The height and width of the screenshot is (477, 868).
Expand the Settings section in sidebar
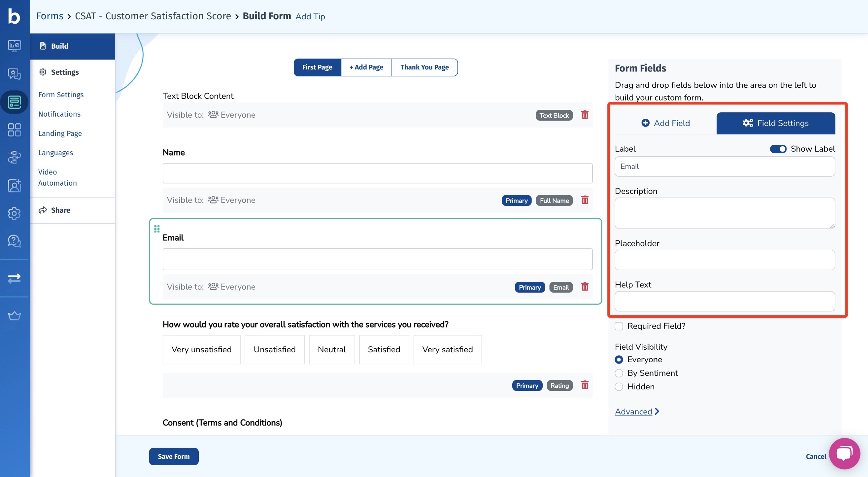[64, 72]
